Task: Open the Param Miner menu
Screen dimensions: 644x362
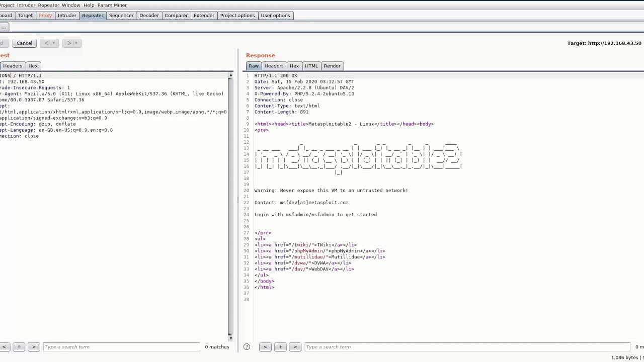Action: click(112, 5)
